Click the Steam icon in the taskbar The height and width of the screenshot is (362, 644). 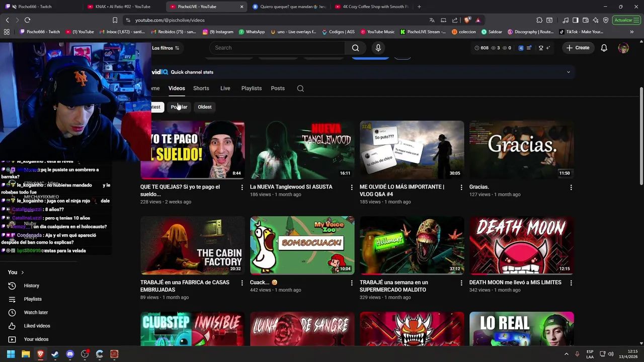click(55, 354)
